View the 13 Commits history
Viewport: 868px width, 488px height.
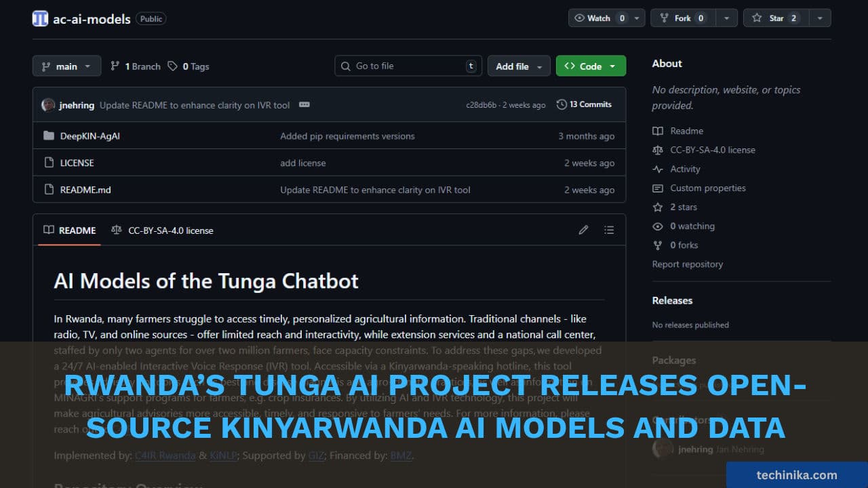[584, 104]
